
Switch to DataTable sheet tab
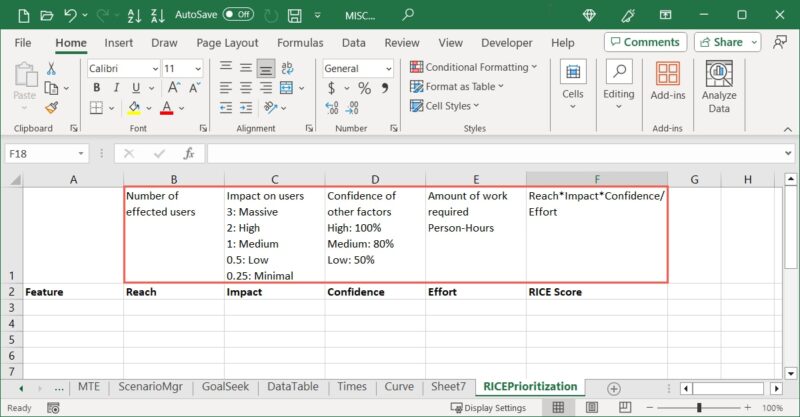point(293,387)
